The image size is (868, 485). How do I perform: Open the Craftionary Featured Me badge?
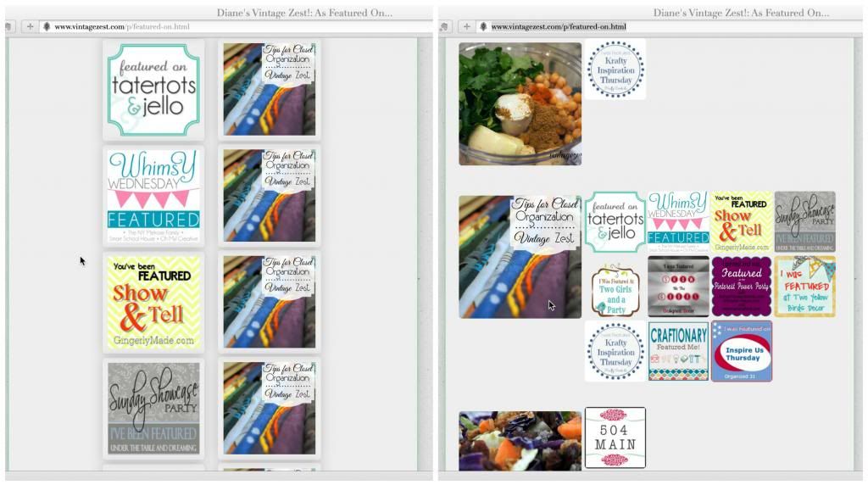click(x=678, y=351)
